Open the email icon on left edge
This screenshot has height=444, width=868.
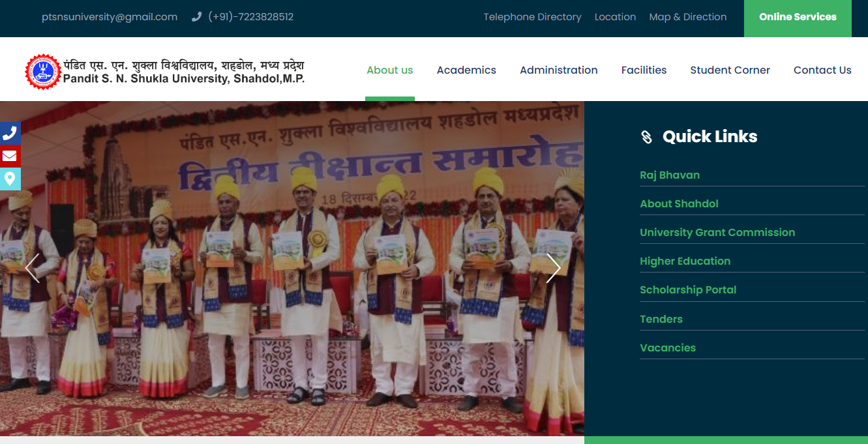10,156
